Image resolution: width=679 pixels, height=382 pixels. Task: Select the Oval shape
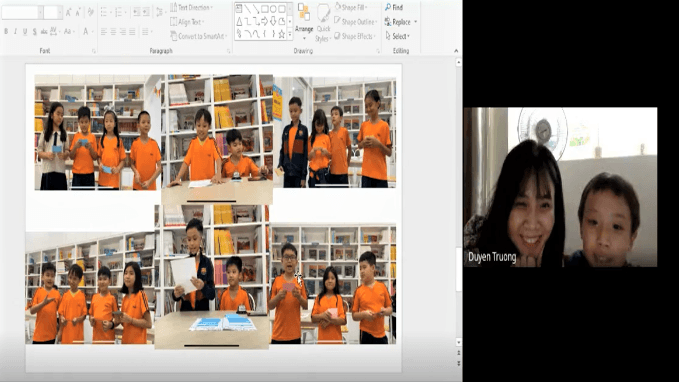coord(273,9)
